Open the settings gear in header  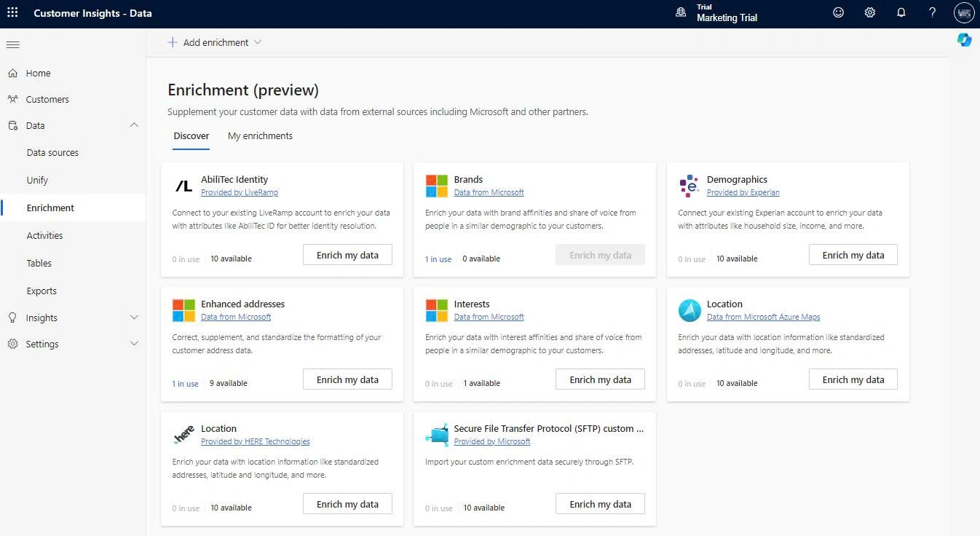pyautogui.click(x=869, y=12)
